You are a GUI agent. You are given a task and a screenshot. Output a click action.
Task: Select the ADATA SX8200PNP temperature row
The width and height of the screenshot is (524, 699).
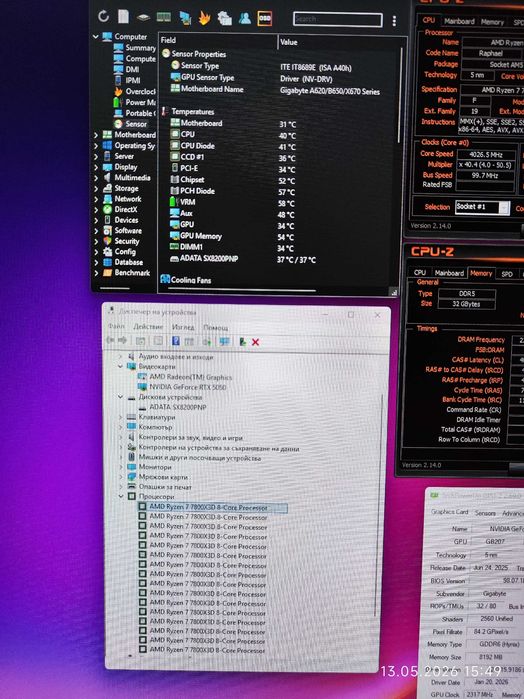(x=243, y=259)
